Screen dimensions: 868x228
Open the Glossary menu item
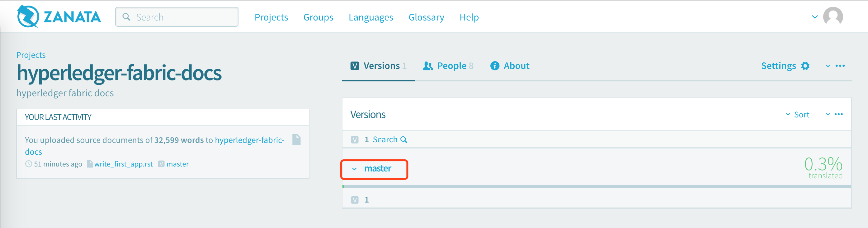(x=426, y=17)
